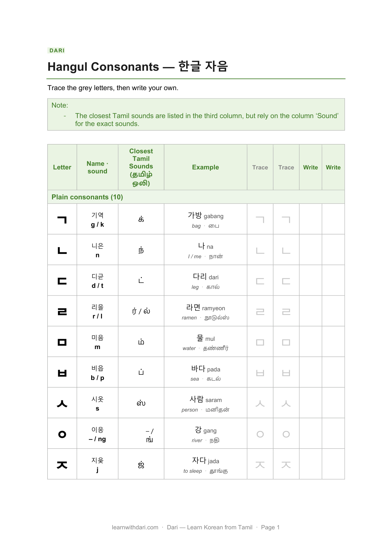
Task: Select the bold ㅂ letter
Action: pyautogui.click(x=62, y=373)
